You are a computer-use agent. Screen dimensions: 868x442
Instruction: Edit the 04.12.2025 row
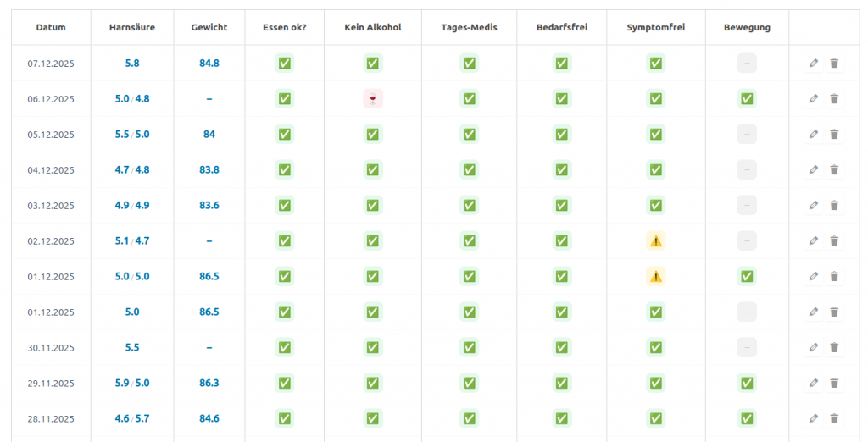[x=814, y=170]
